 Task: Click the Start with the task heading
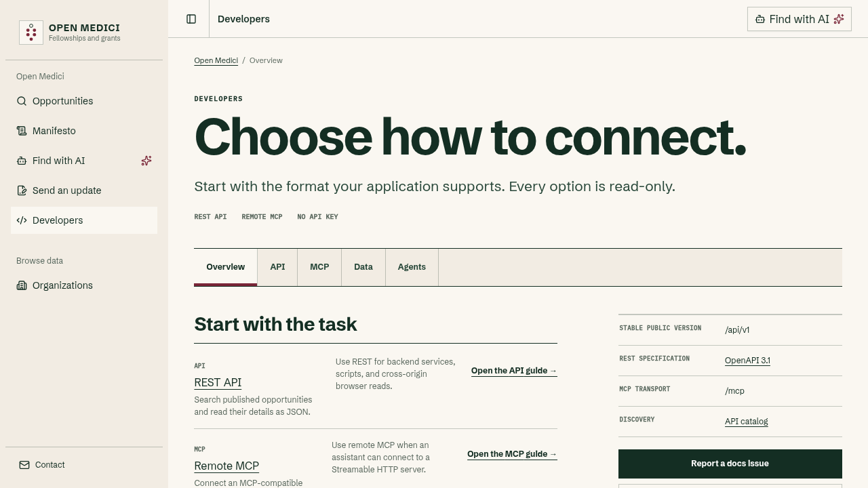[x=275, y=324]
